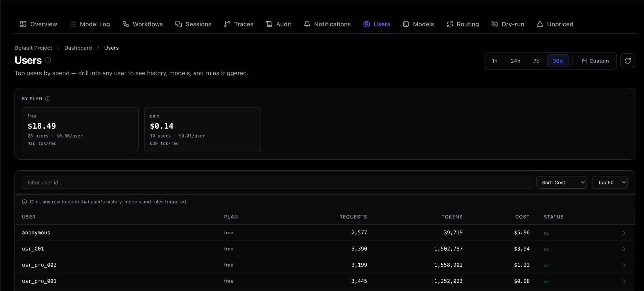Go to Dry-run via the eye-off icon

point(507,24)
